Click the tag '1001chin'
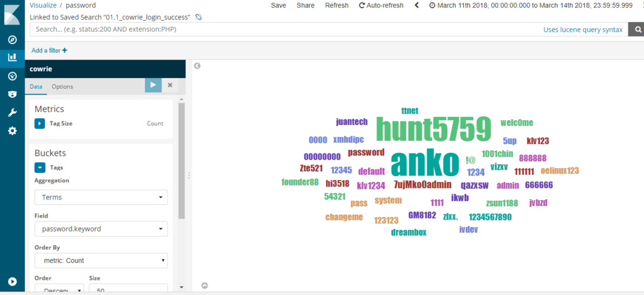This screenshot has height=295, width=644. tap(497, 154)
